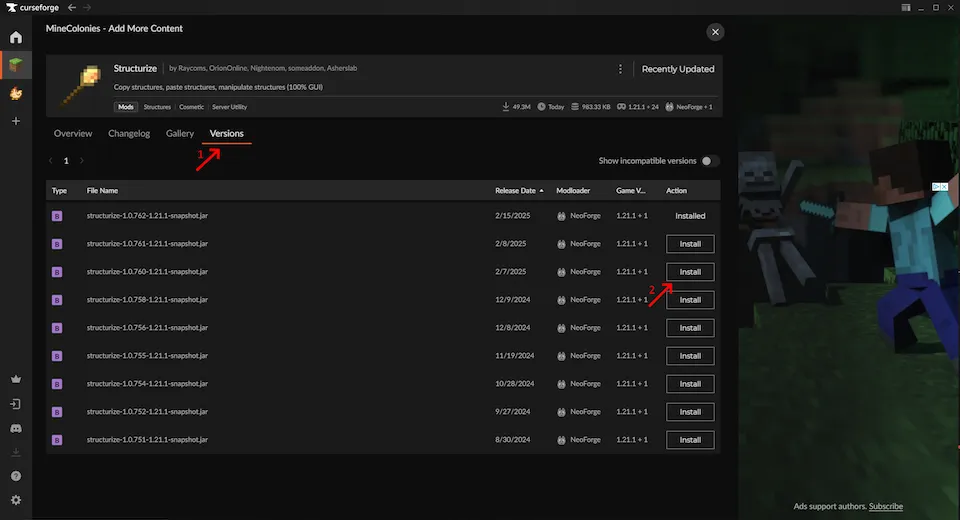
Task: Click the forward navigation arrow in title bar
Action: (x=87, y=7)
